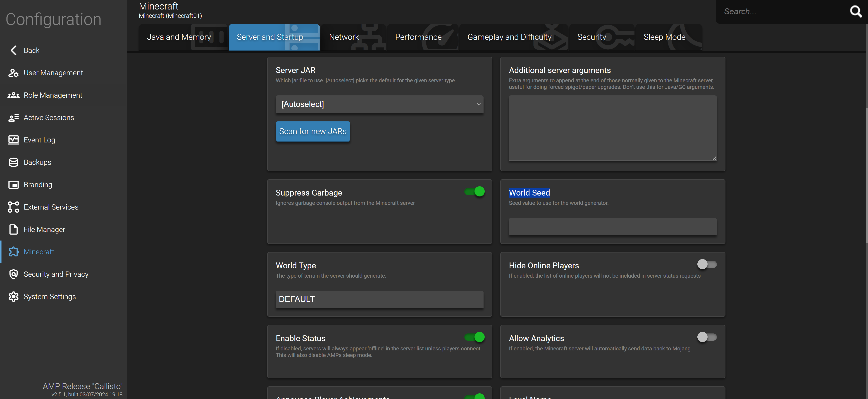Click the Security and Privacy shield icon

[x=14, y=274]
